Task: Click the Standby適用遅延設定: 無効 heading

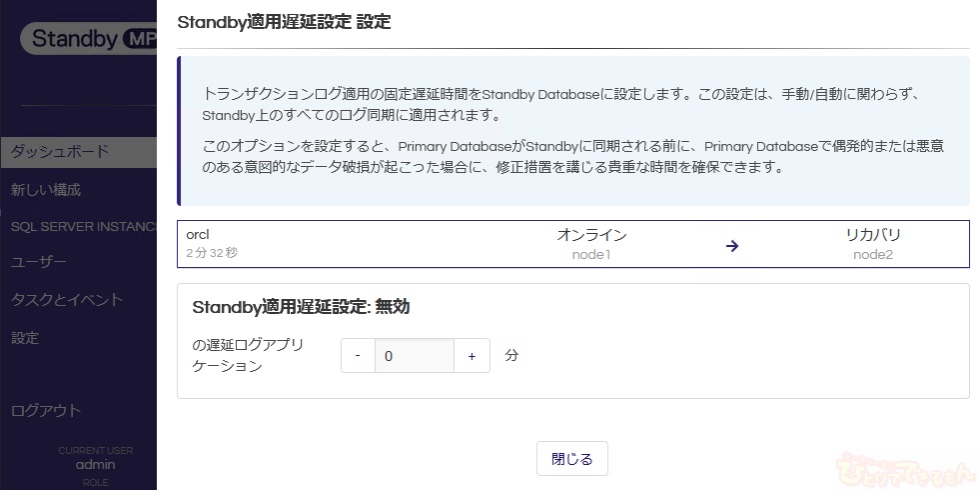Action: (301, 307)
